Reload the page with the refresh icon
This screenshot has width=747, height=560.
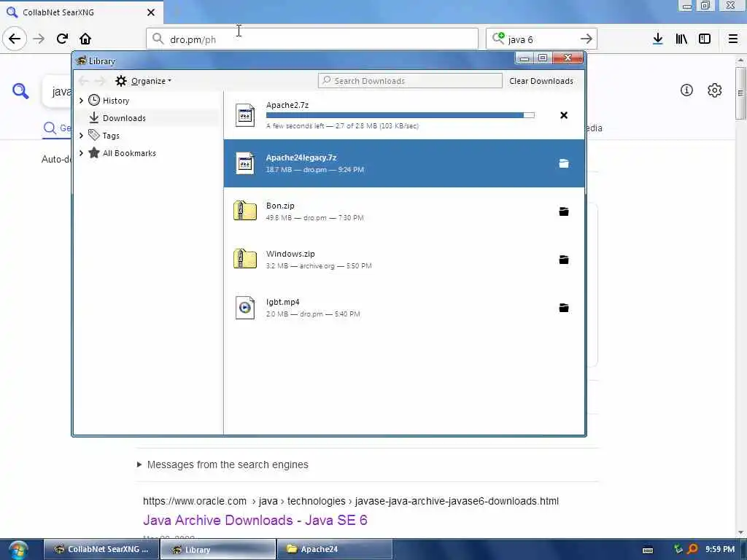[x=62, y=39]
